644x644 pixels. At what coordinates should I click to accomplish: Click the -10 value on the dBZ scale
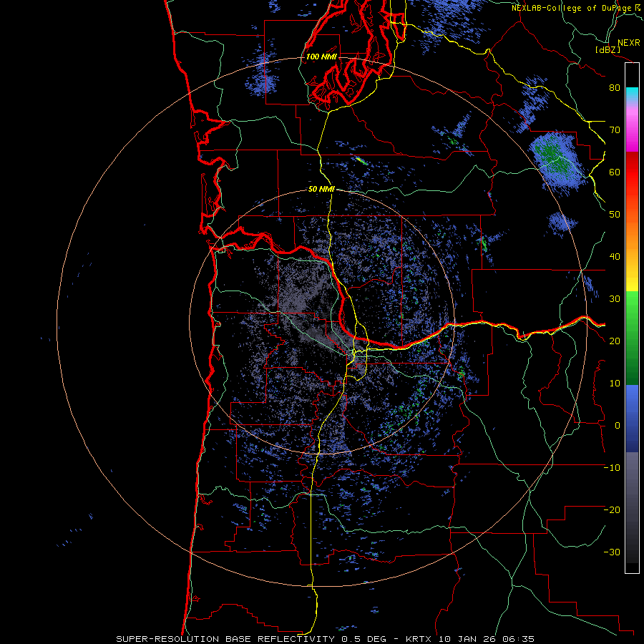tap(612, 468)
